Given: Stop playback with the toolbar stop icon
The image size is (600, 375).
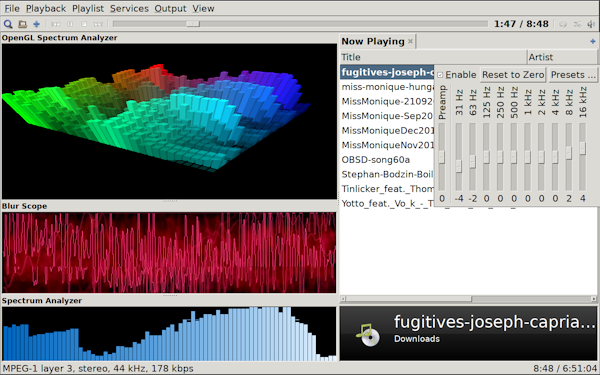Looking at the screenshot, I should point(84,24).
